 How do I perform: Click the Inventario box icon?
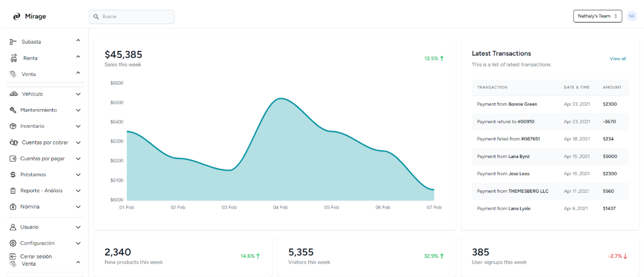13,126
